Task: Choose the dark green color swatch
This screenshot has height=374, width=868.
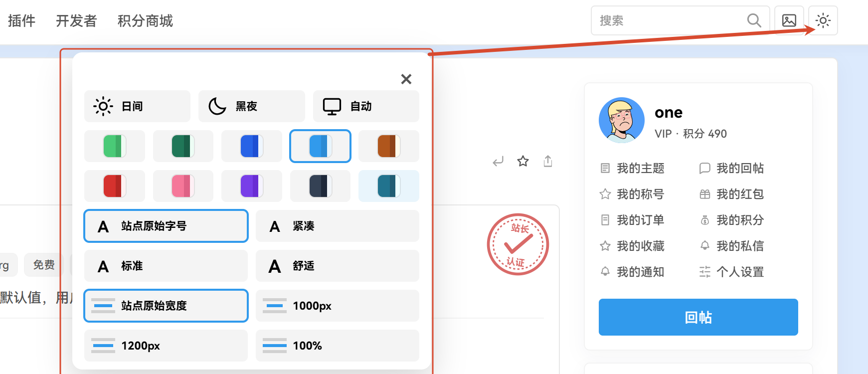Action: pos(183,146)
